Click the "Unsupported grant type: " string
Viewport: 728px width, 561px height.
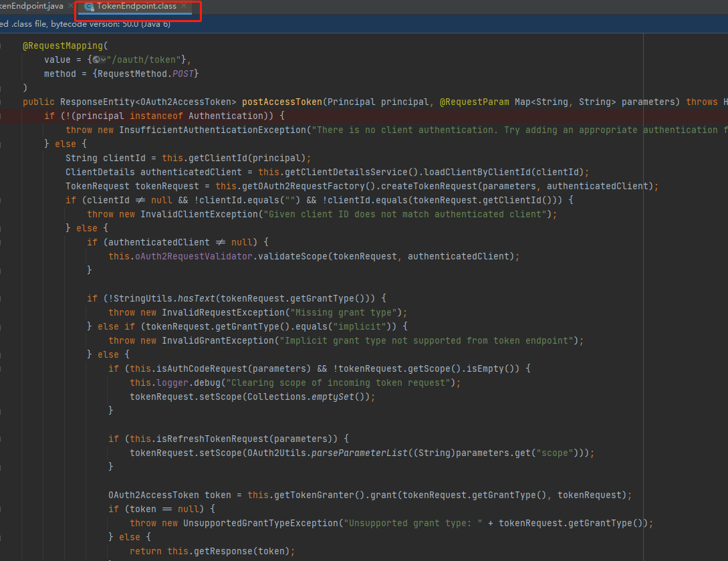coord(412,523)
